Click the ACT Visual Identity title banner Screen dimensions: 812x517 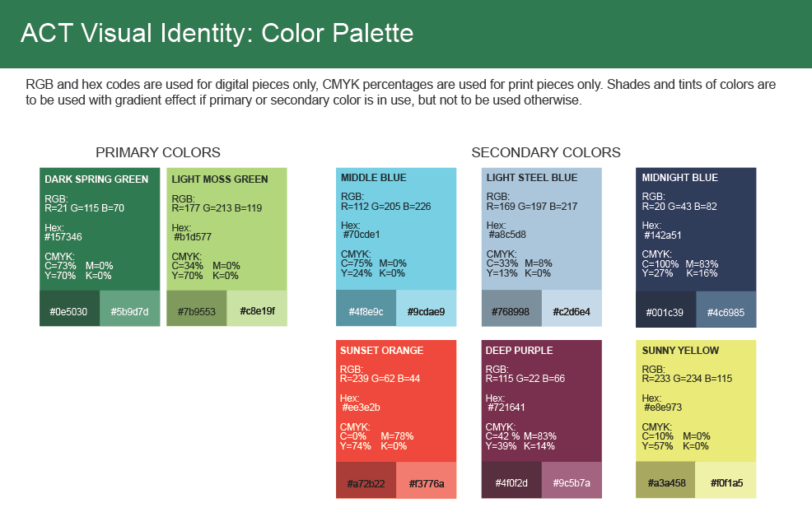(217, 33)
